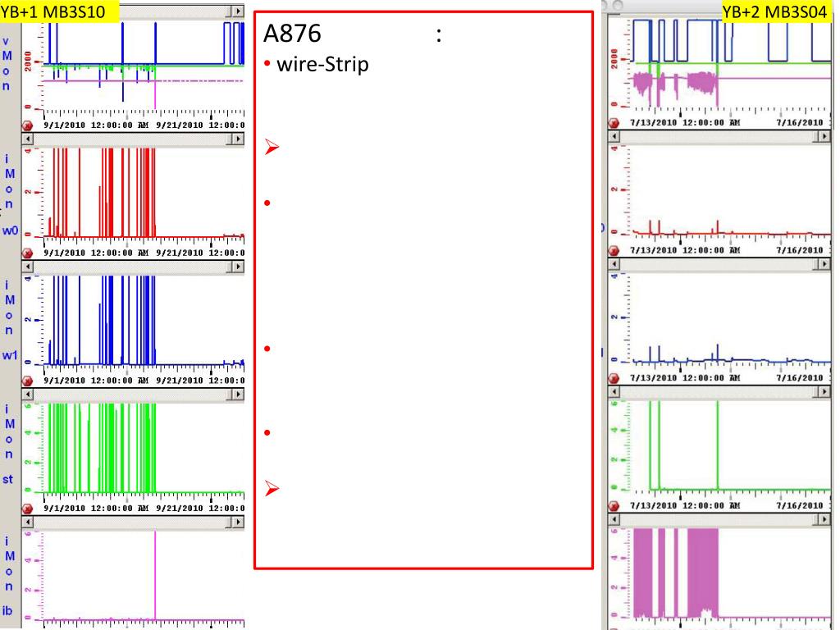Click the iMon w1 axis label

(9, 320)
